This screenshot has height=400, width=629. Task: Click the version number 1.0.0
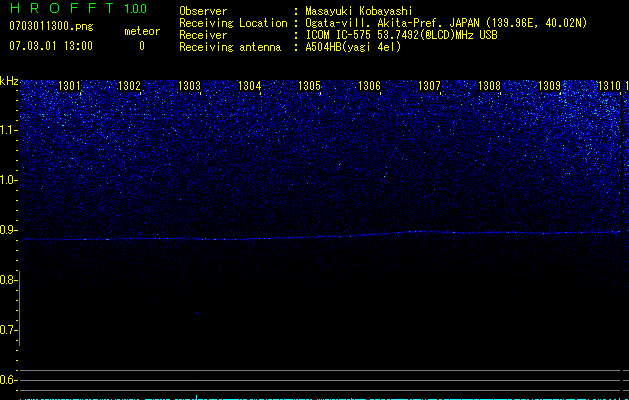(136, 9)
